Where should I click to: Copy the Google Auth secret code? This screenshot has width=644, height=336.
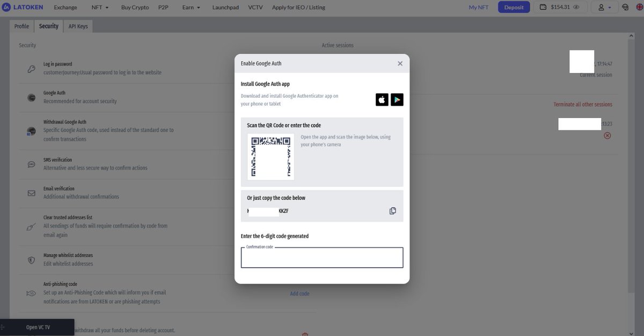tap(393, 211)
